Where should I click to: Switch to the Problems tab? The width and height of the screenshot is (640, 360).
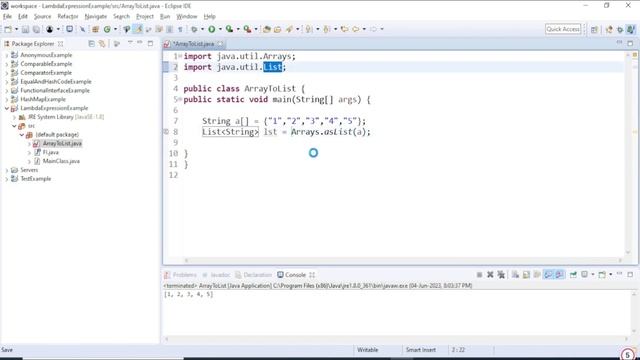pyautogui.click(x=180, y=275)
